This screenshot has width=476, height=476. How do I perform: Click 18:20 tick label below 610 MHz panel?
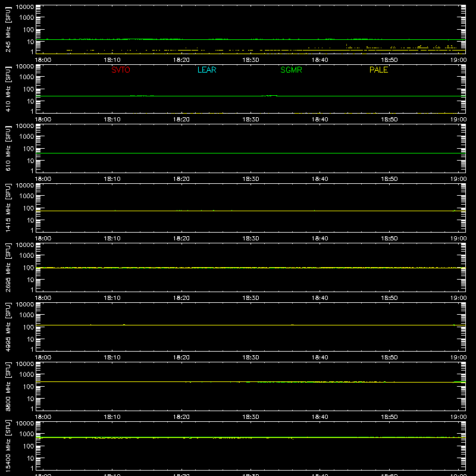181,179
